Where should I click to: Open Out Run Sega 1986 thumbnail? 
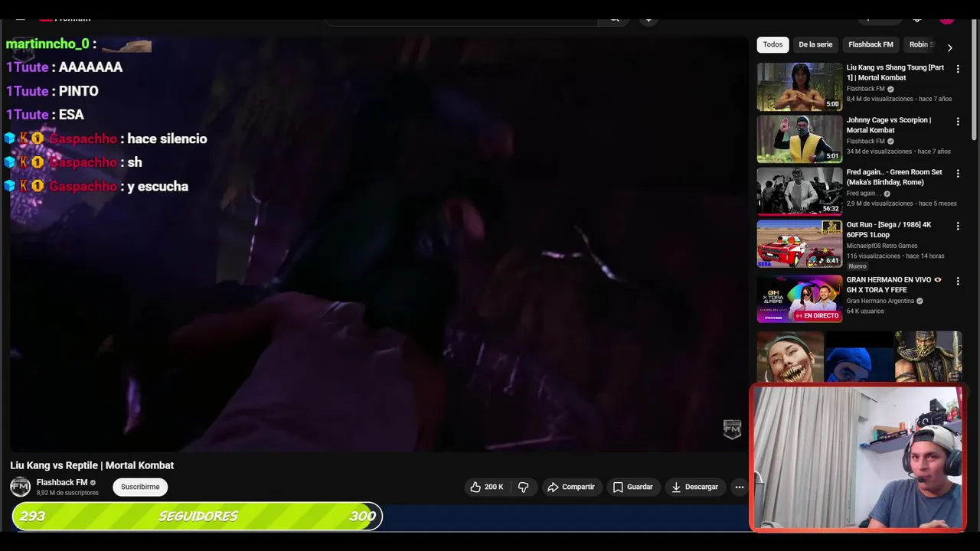click(799, 244)
